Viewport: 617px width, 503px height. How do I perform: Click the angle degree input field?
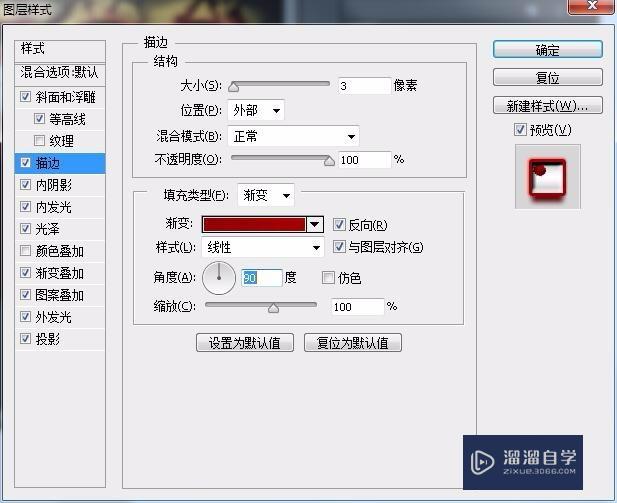point(262,278)
